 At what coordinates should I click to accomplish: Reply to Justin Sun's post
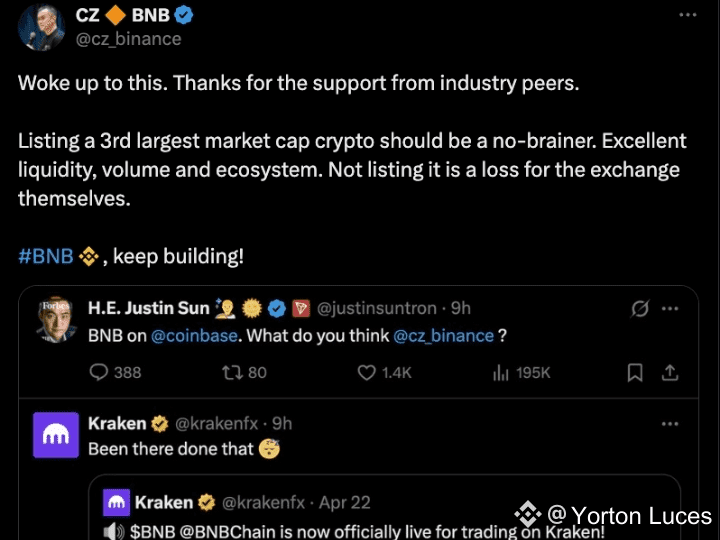(x=100, y=372)
